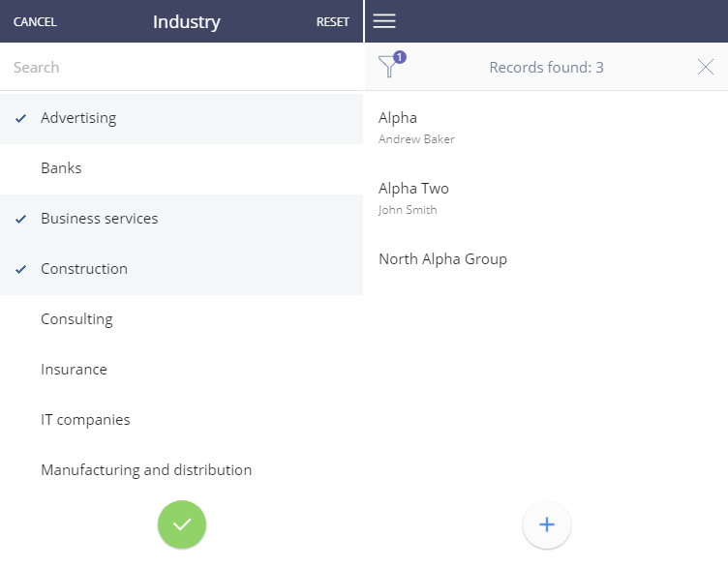Image resolution: width=728 pixels, height=568 pixels.
Task: Open the North Alpha Group record
Action: click(546, 259)
